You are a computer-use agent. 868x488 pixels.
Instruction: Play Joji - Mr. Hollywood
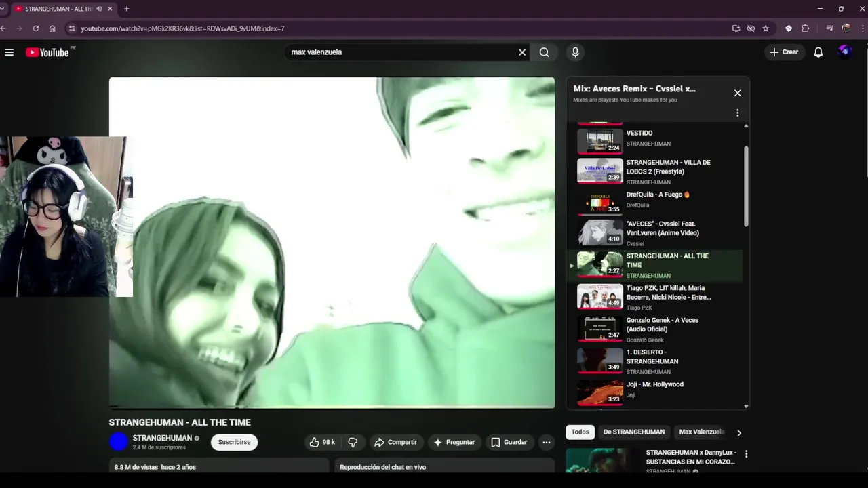click(654, 392)
